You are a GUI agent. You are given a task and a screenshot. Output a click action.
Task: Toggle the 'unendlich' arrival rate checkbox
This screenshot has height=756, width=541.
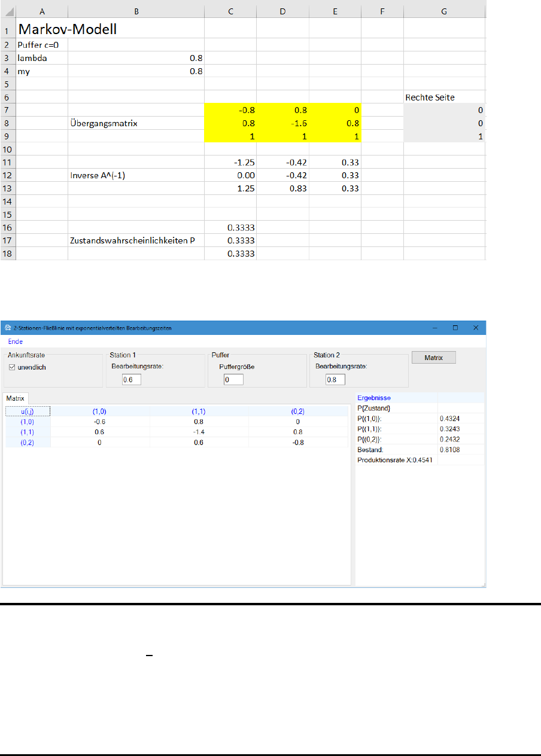(x=12, y=367)
